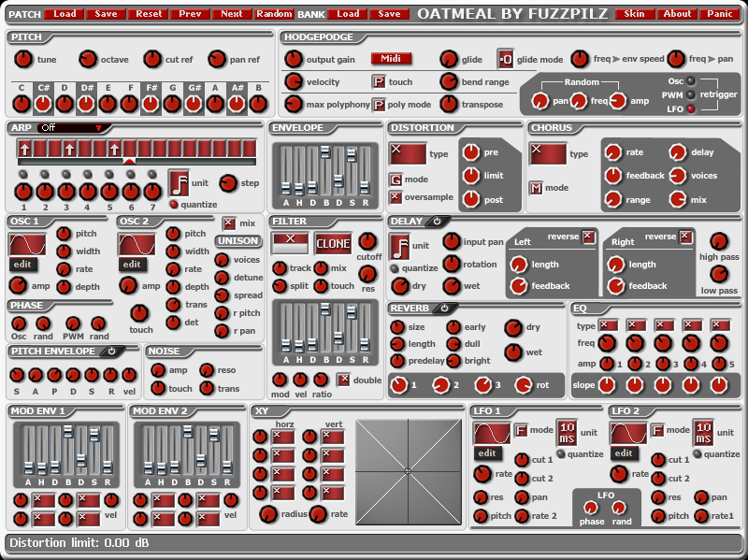Toggle the Pitch Envelope power icon
Viewport: 748px width, 560px height.
[111, 352]
